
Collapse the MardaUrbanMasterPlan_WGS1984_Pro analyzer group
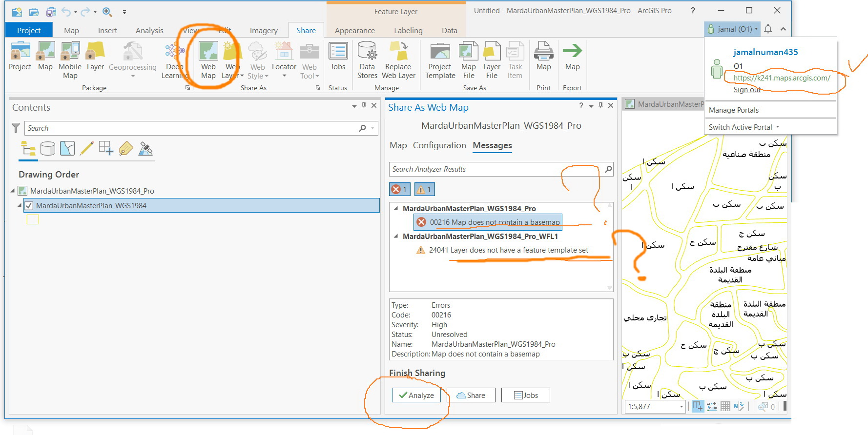(396, 208)
